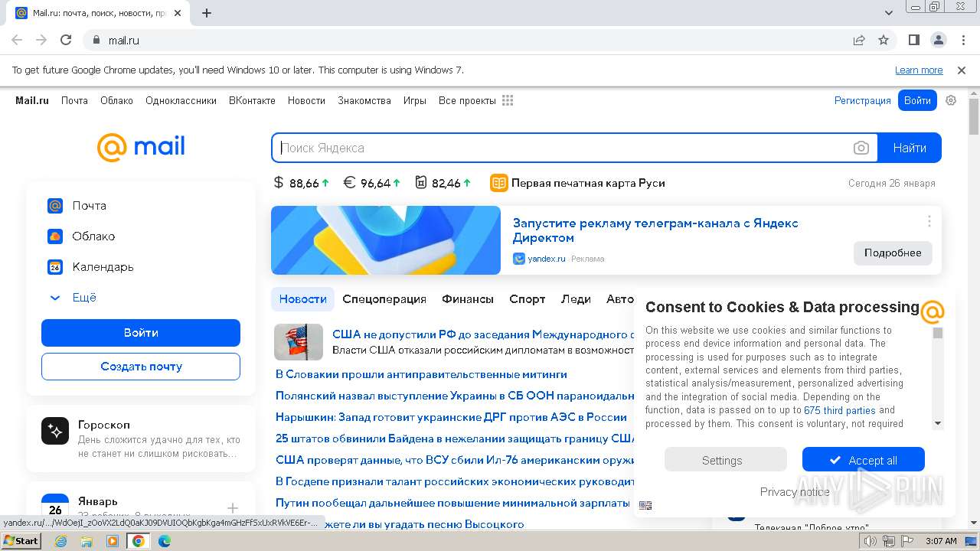Click the Найти search button
The image size is (980, 551).
[x=910, y=148]
